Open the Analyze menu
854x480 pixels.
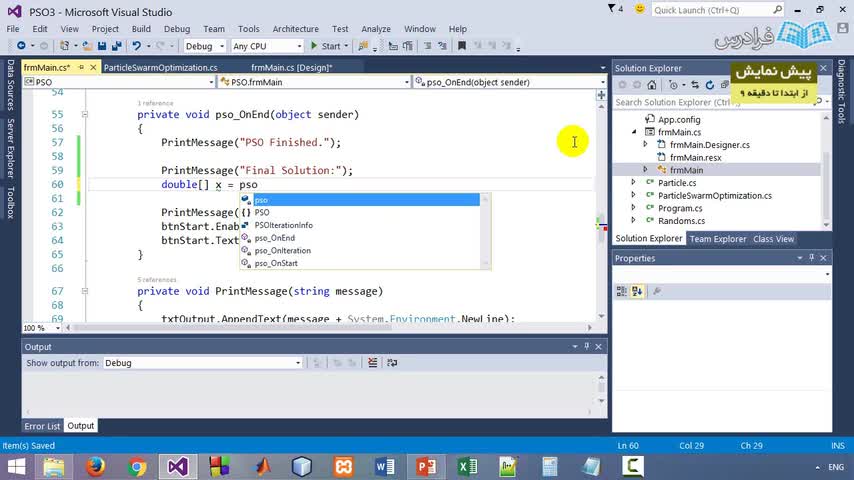[x=376, y=29]
